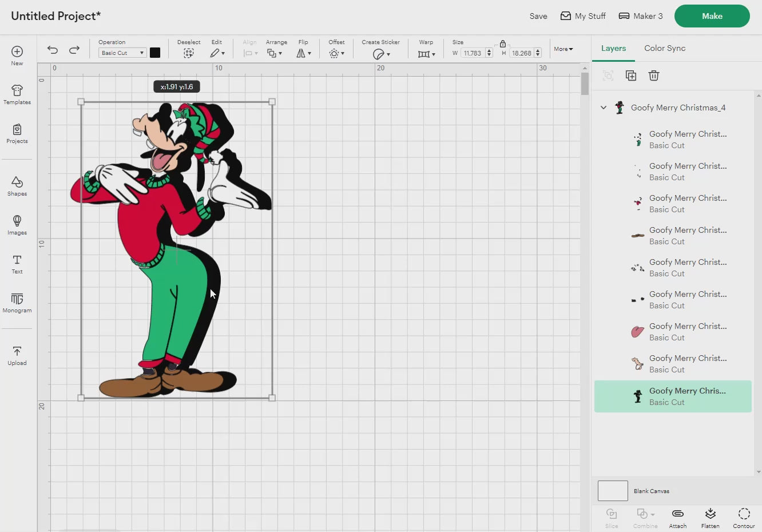Click the Untitled Project title
This screenshot has height=532, width=762.
point(55,16)
